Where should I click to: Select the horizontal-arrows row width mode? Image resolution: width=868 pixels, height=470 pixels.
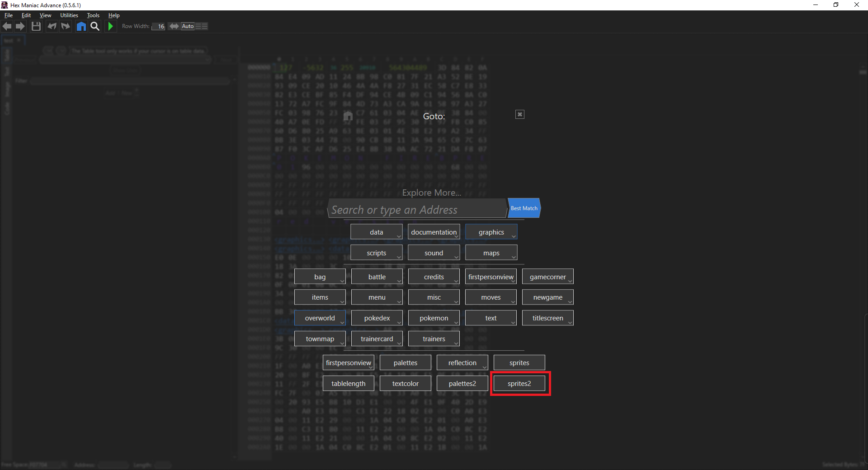174,26
